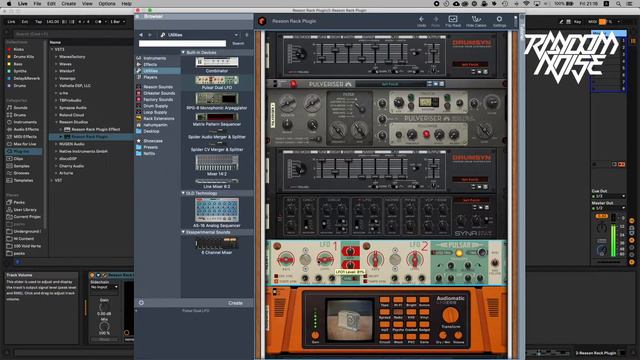The height and width of the screenshot is (360, 640).
Task: Toggle Key map mode switch
Action: tap(577, 22)
